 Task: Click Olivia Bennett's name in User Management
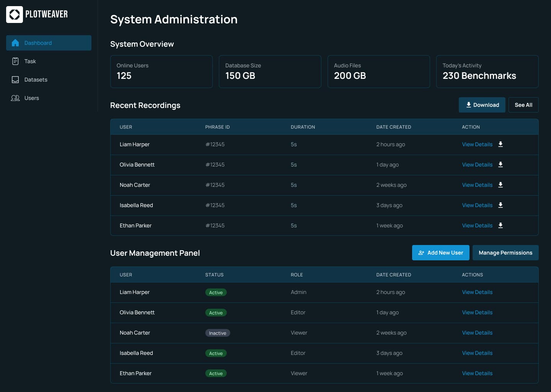pos(137,312)
